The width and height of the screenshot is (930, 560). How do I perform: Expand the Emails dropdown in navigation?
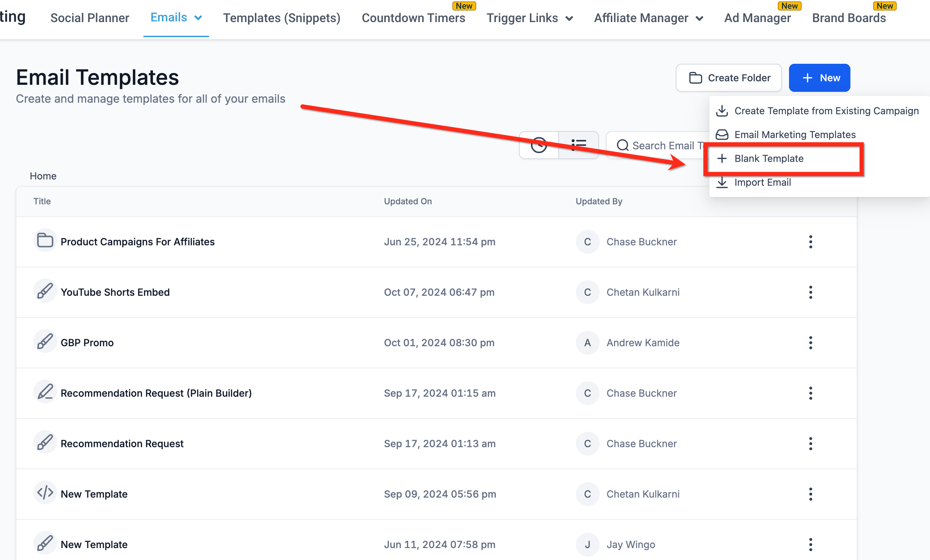pos(198,18)
